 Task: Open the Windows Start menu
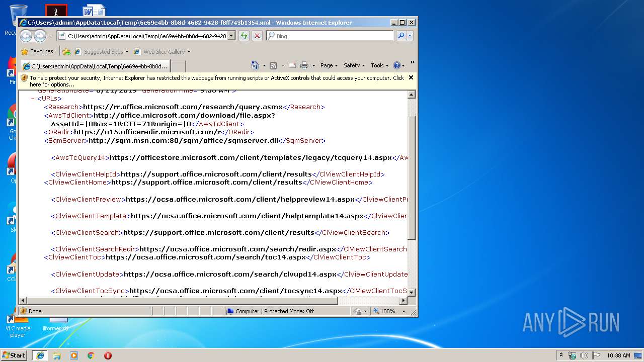click(x=14, y=355)
